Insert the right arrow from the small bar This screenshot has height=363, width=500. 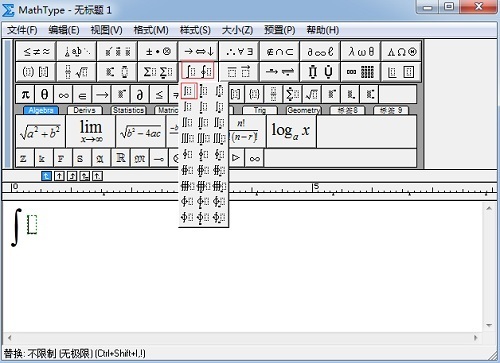pyautogui.click(x=102, y=95)
